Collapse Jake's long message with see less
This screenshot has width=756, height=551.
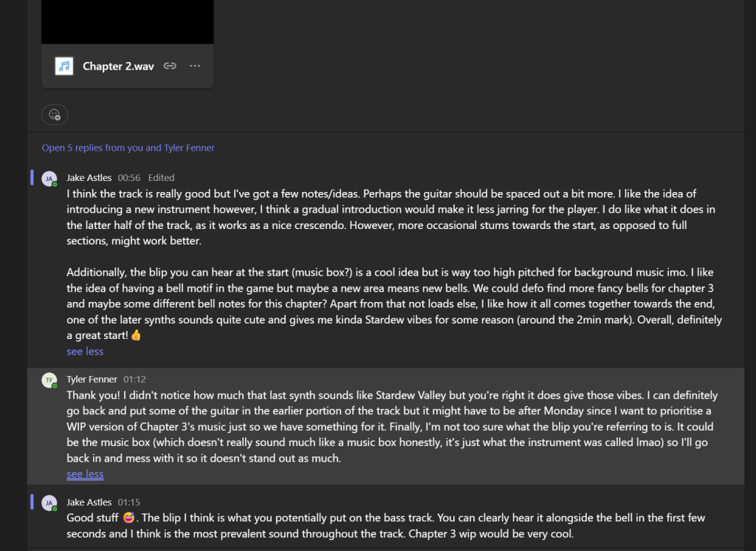[85, 352]
